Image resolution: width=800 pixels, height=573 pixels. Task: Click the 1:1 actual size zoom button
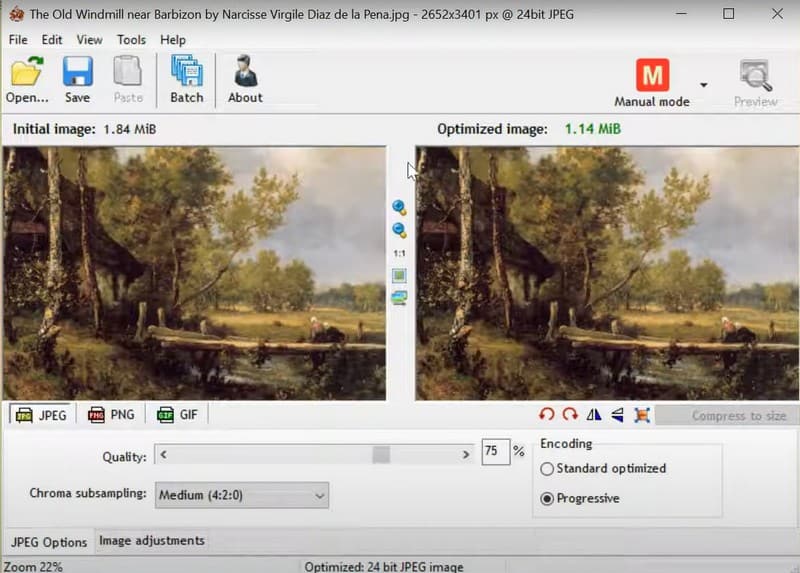399,254
